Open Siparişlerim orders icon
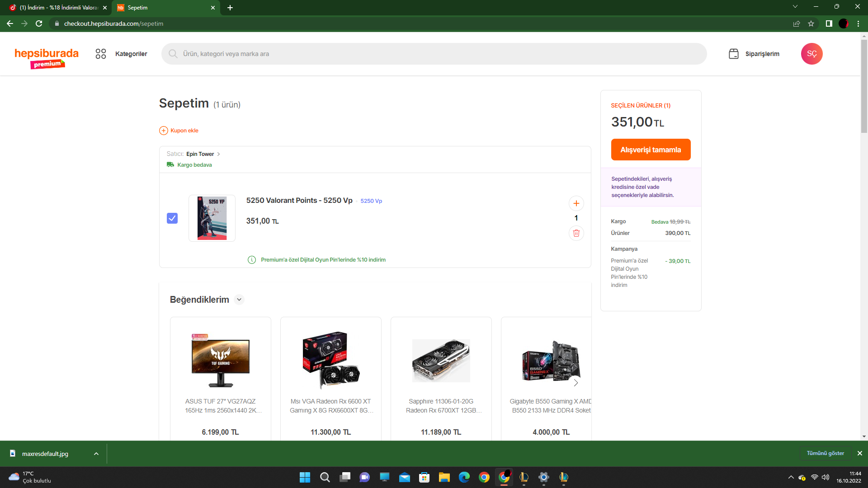 (734, 54)
